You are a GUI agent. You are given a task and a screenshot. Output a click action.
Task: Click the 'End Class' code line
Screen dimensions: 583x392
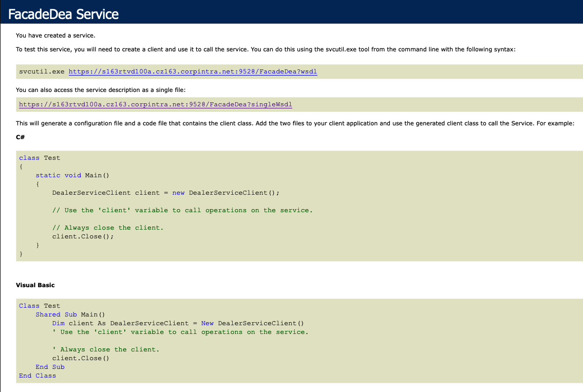37,376
